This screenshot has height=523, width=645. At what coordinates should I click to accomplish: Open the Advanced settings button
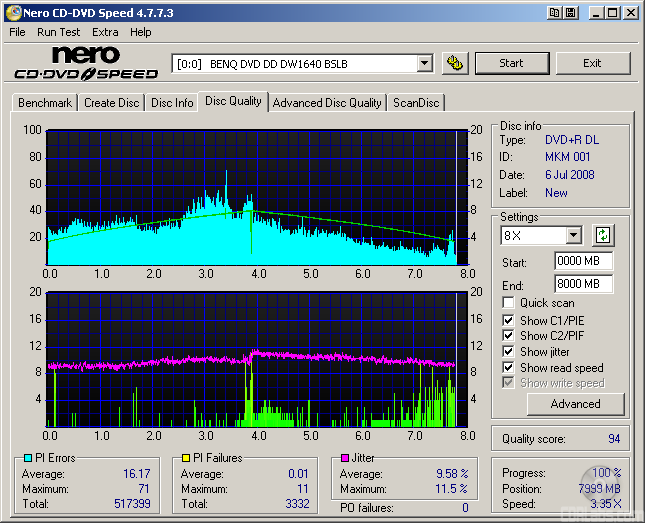coord(575,404)
